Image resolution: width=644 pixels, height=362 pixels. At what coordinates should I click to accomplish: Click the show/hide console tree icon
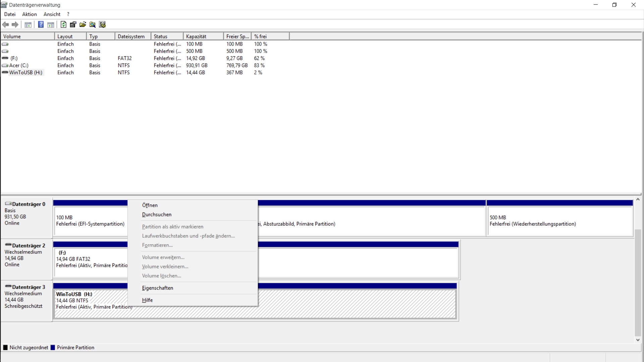[x=28, y=24]
